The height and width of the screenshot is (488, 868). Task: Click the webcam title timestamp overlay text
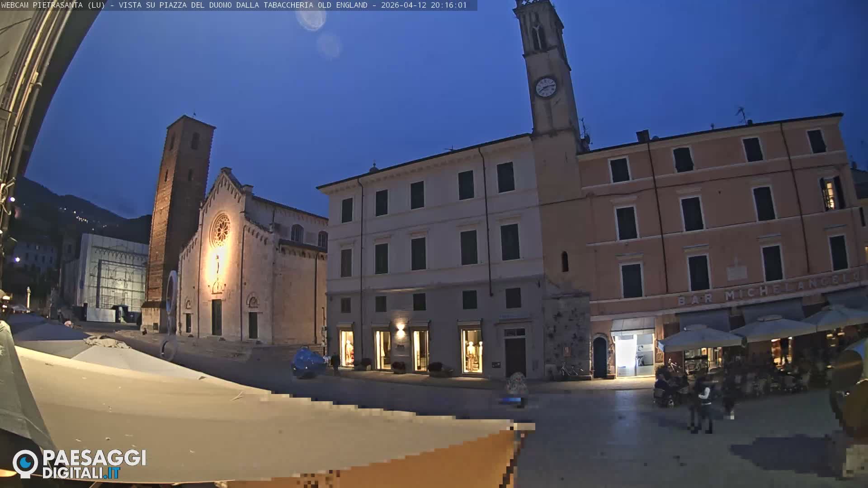(x=234, y=5)
